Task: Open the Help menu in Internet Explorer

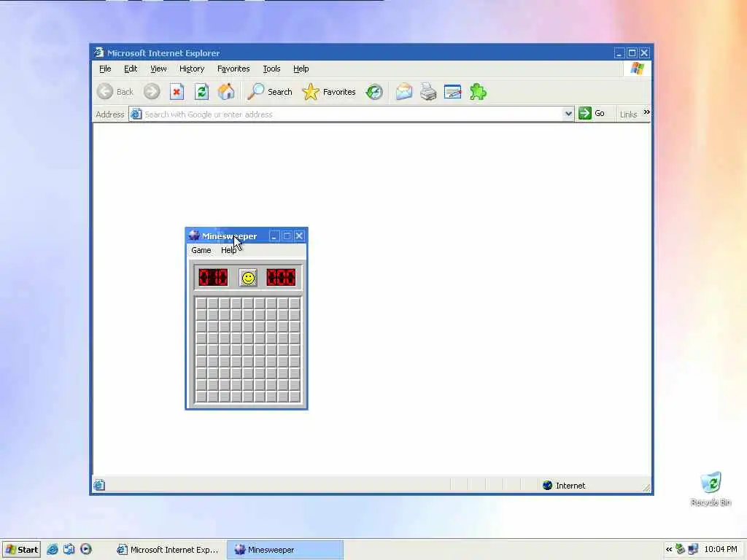Action: [301, 69]
